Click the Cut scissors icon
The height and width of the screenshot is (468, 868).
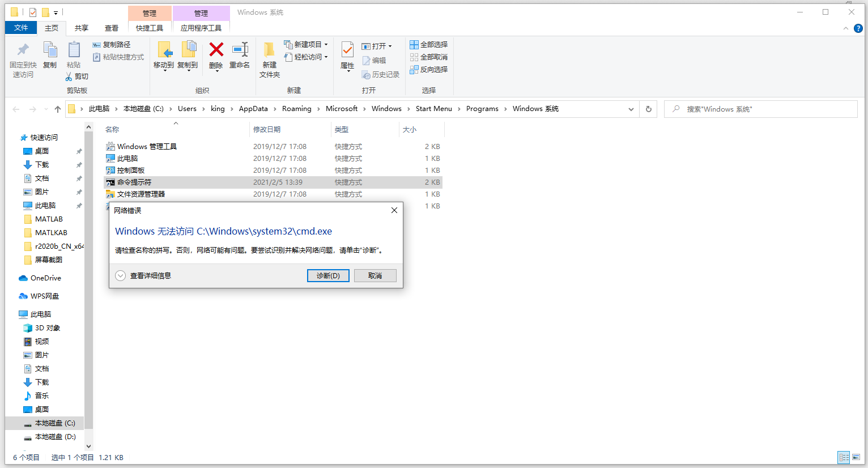click(69, 76)
